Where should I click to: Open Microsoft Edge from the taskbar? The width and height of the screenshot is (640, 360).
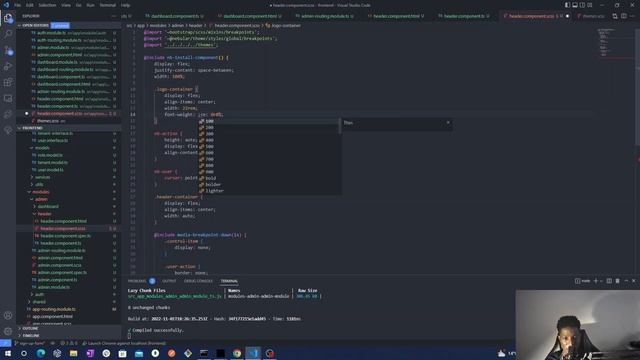tap(40, 353)
